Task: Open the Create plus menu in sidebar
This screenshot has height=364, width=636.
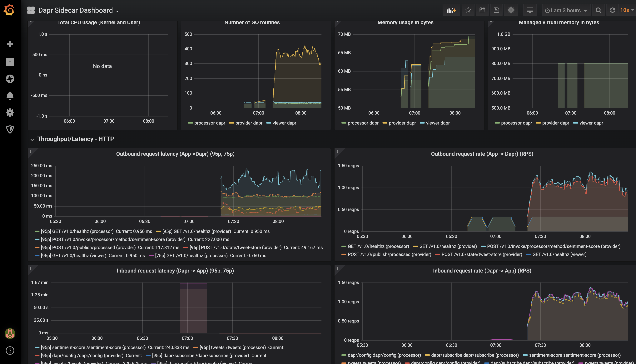Action: click(10, 44)
